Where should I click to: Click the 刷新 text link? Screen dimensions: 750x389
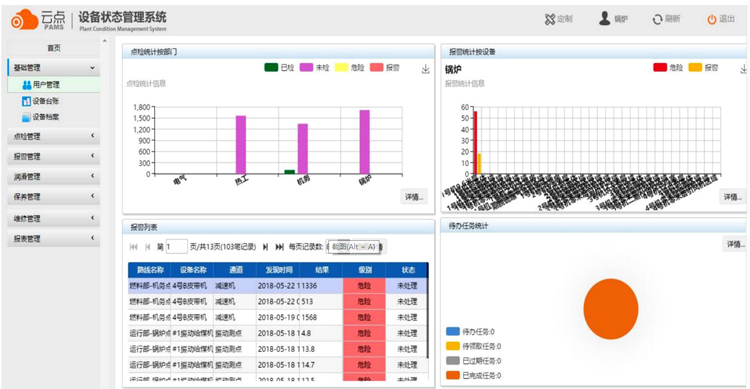[672, 19]
